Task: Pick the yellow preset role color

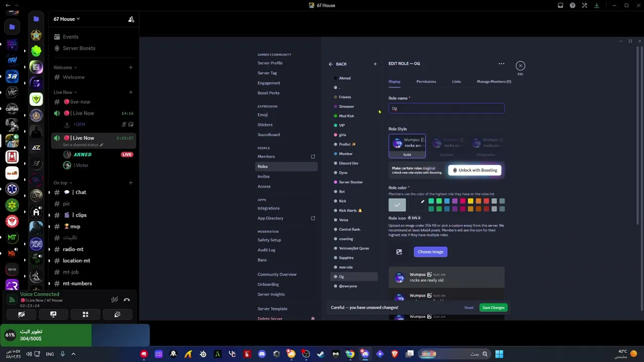Action: coord(470,201)
